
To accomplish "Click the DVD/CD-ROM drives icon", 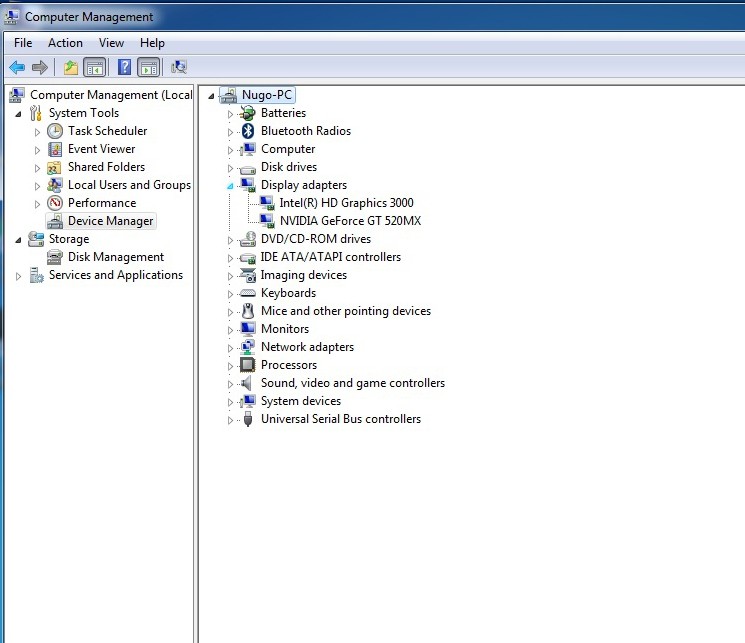I will (x=248, y=239).
